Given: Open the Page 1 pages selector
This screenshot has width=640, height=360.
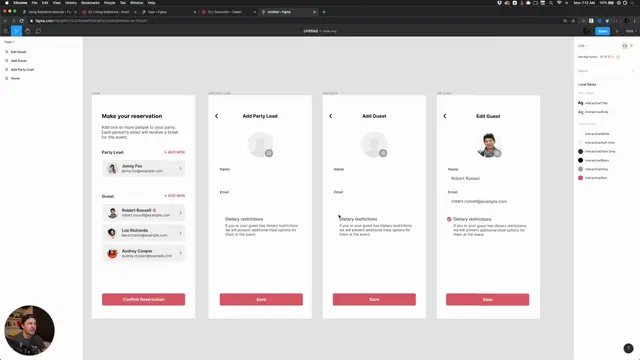Looking at the screenshot, I should (x=9, y=42).
